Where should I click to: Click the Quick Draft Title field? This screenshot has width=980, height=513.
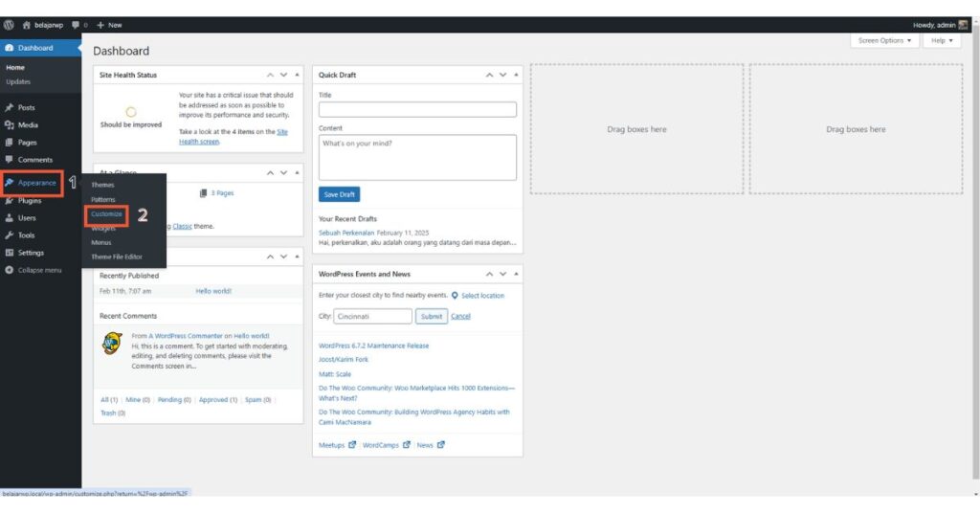click(417, 110)
